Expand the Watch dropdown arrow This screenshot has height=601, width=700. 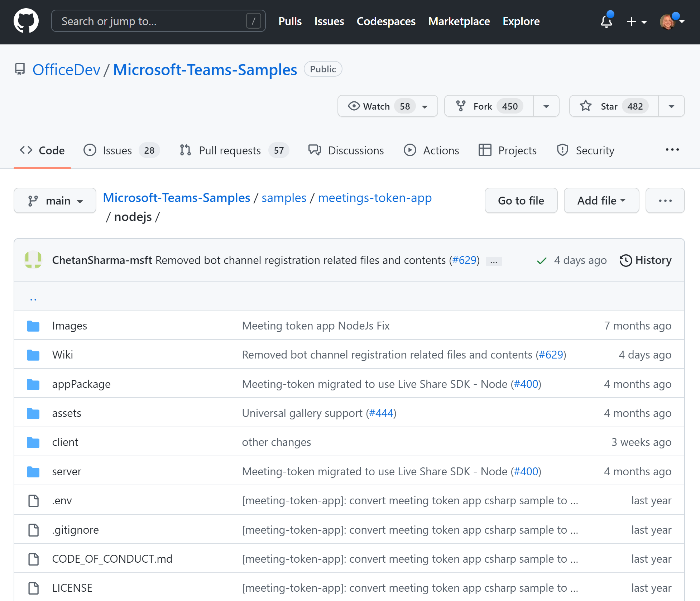(426, 106)
